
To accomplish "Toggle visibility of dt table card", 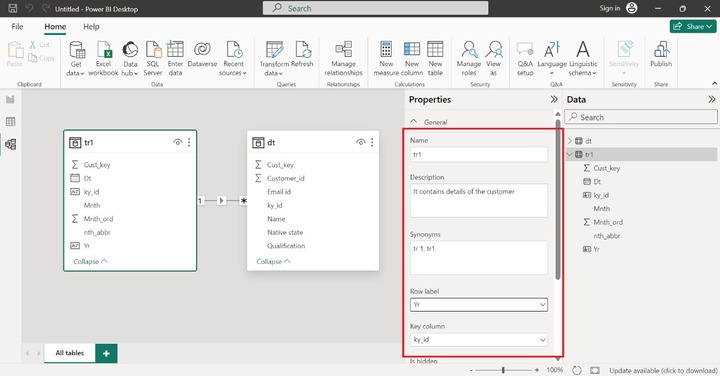I will [360, 142].
